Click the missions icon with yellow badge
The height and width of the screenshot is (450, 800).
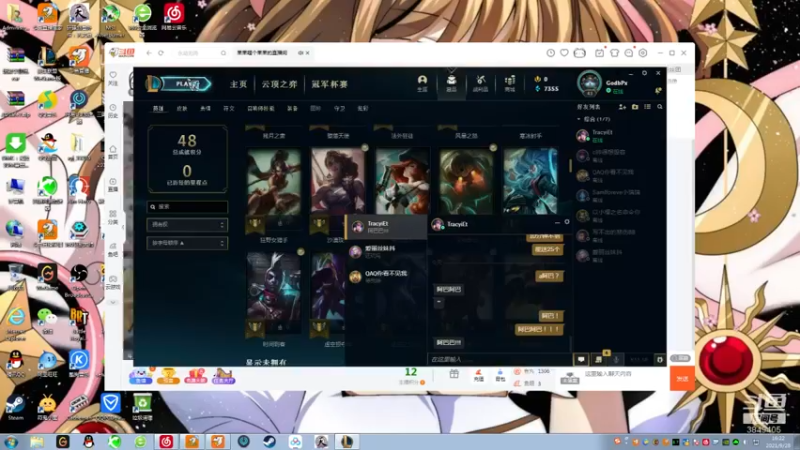(x=599, y=359)
